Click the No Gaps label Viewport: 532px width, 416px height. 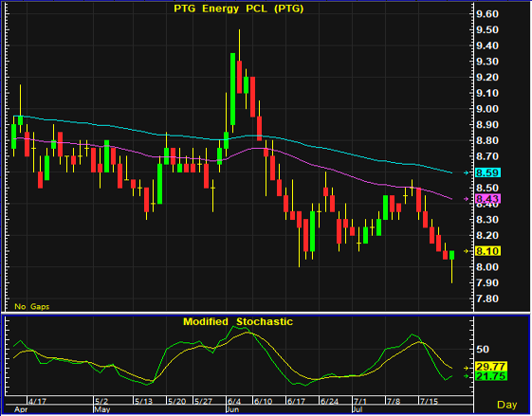32,306
